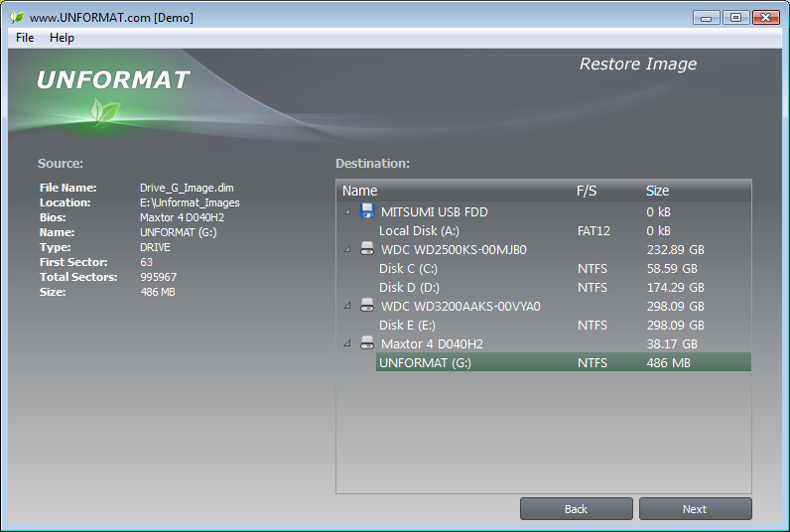This screenshot has width=790, height=532.
Task: Go Back to previous step
Action: (x=577, y=509)
